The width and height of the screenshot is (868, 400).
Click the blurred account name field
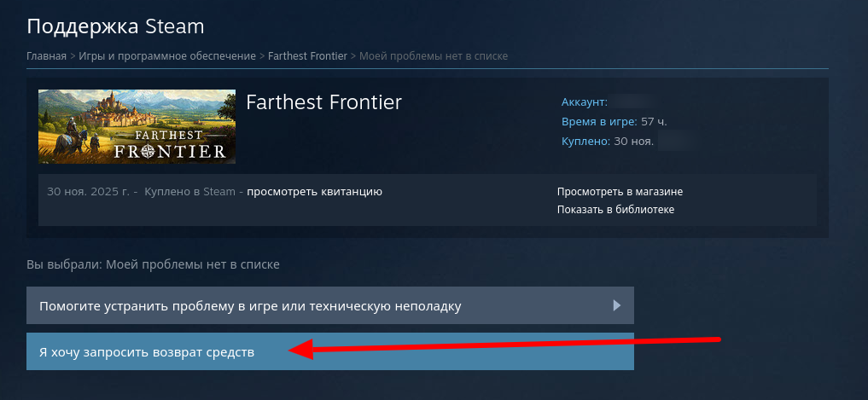pos(631,101)
